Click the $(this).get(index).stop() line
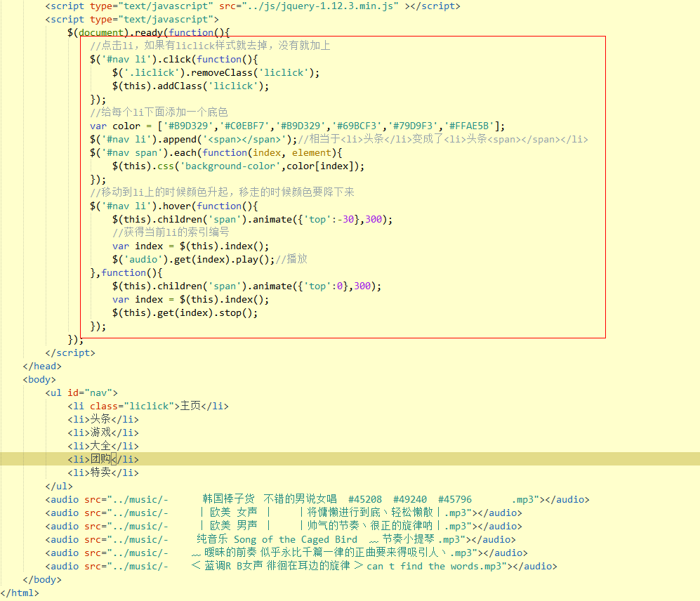 [185, 312]
